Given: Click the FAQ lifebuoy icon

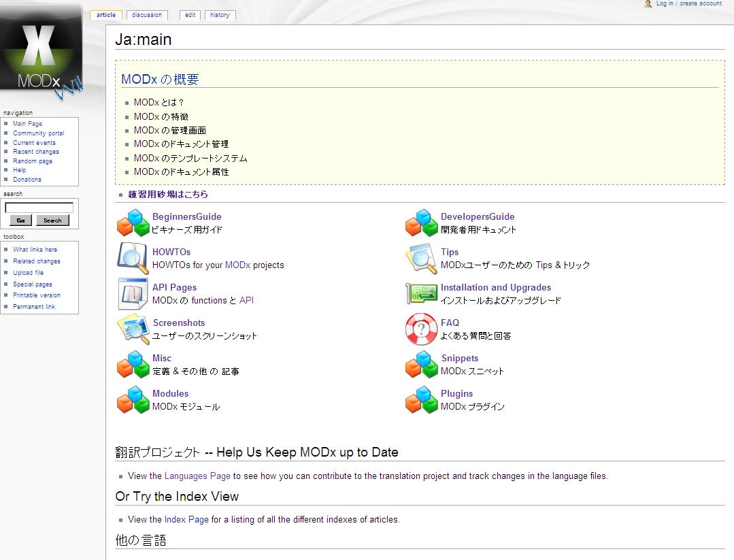Looking at the screenshot, I should [421, 329].
